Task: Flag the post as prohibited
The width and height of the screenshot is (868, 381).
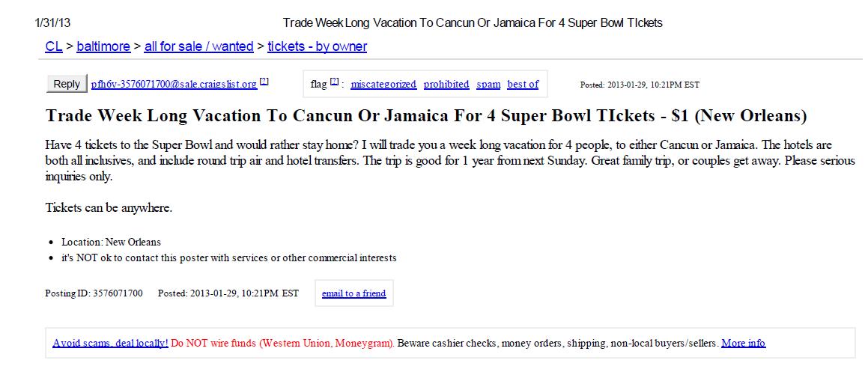Action: click(446, 85)
